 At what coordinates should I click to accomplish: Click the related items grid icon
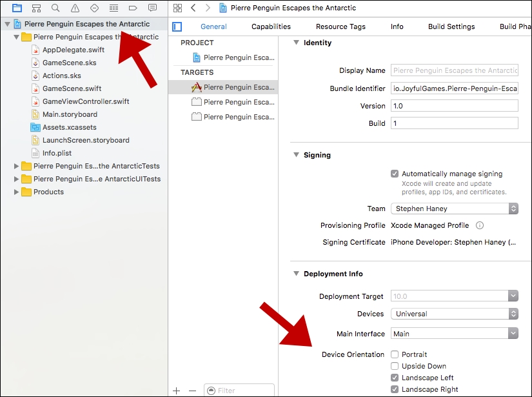pos(177,8)
